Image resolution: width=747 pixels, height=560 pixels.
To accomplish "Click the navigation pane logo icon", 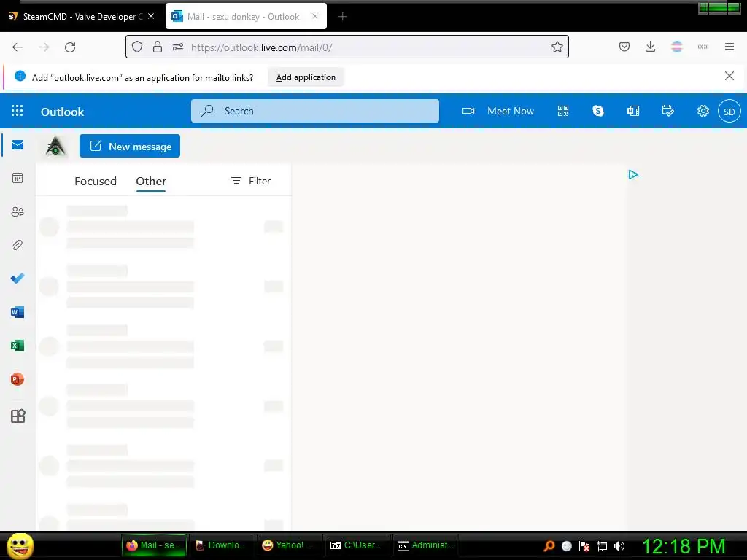I will 55,146.
